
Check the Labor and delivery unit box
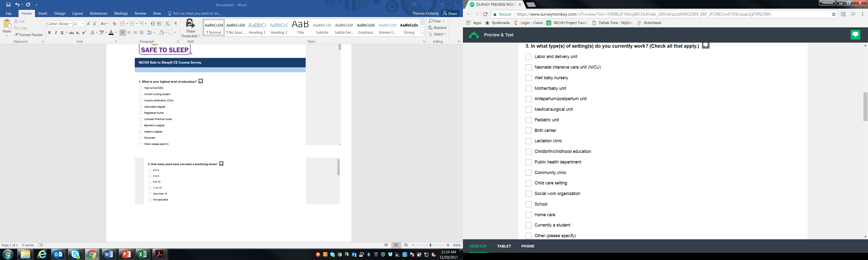[x=529, y=57]
